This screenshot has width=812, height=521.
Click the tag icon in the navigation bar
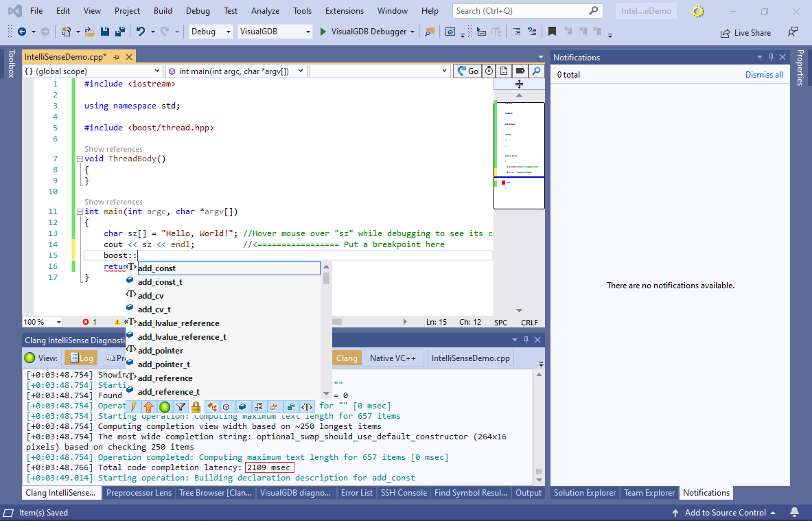click(x=520, y=71)
